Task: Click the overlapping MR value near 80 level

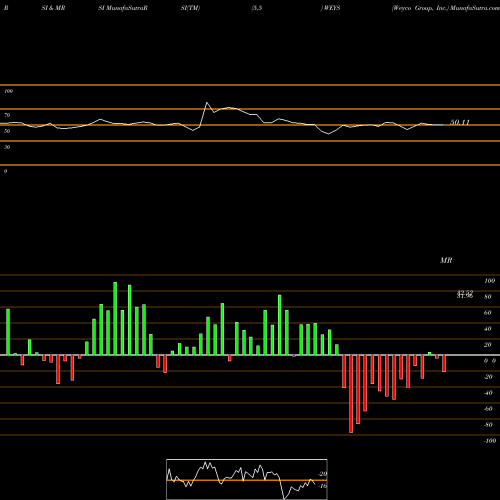Action: pyautogui.click(x=465, y=294)
